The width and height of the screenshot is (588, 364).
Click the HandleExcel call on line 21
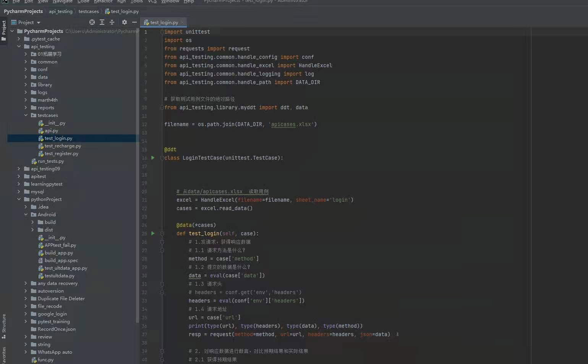click(217, 200)
